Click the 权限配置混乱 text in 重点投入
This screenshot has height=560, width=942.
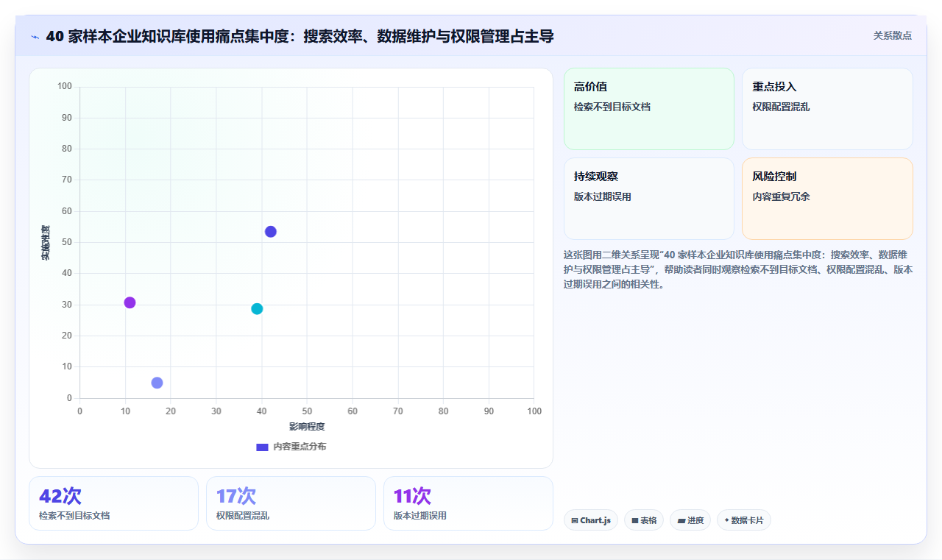[x=781, y=107]
